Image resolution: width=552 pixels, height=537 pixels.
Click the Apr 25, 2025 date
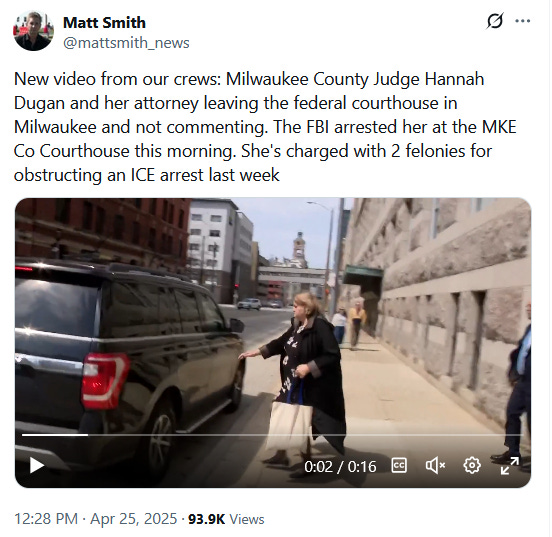(133, 519)
